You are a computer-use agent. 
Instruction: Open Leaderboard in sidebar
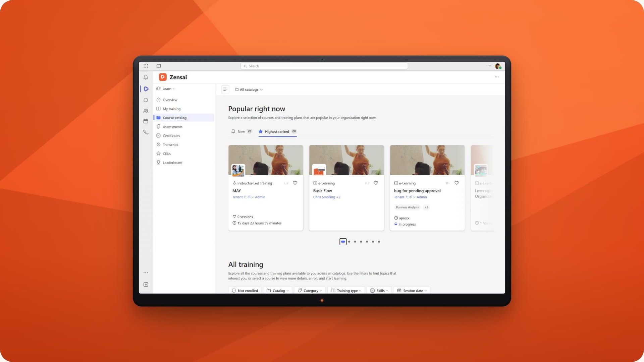(184, 163)
